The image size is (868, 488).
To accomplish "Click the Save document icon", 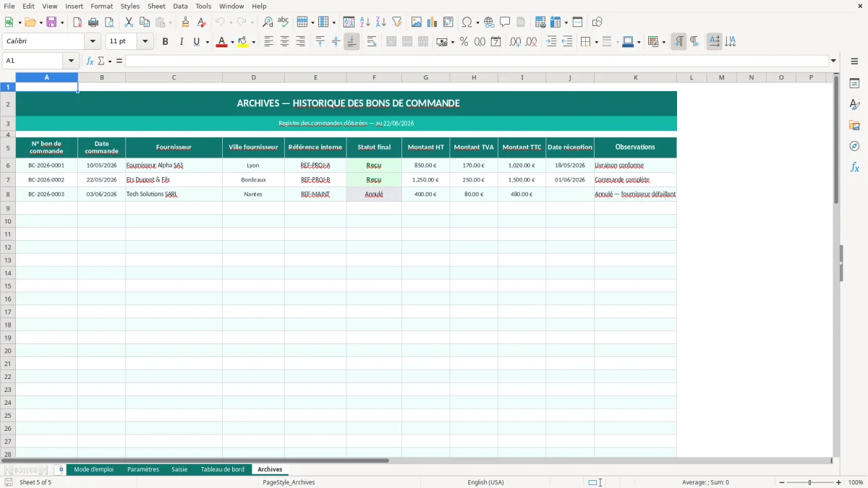I will (51, 22).
